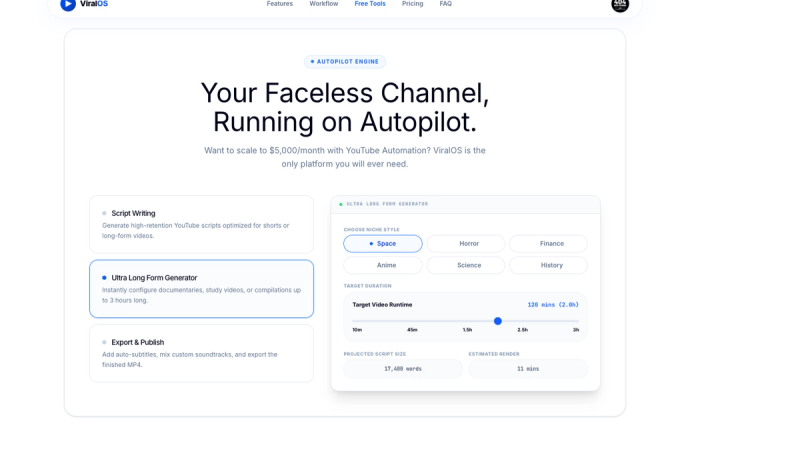Open the Free Tools nav item

[x=370, y=4]
